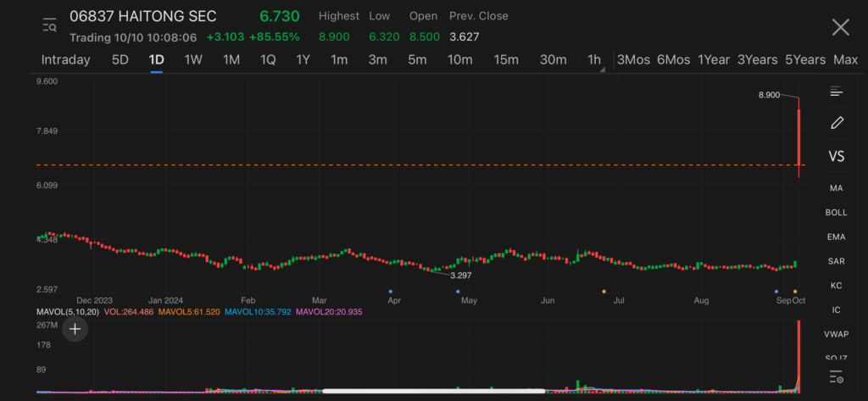Toggle the EMA indicator
Viewport: 868px width, 401px height.
[836, 237]
